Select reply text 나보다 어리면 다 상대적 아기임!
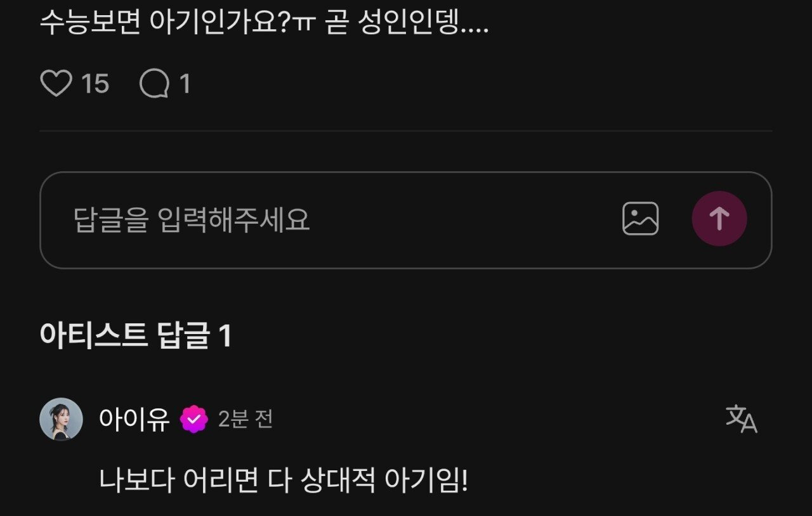Screen dimensions: 812x516 284,481
